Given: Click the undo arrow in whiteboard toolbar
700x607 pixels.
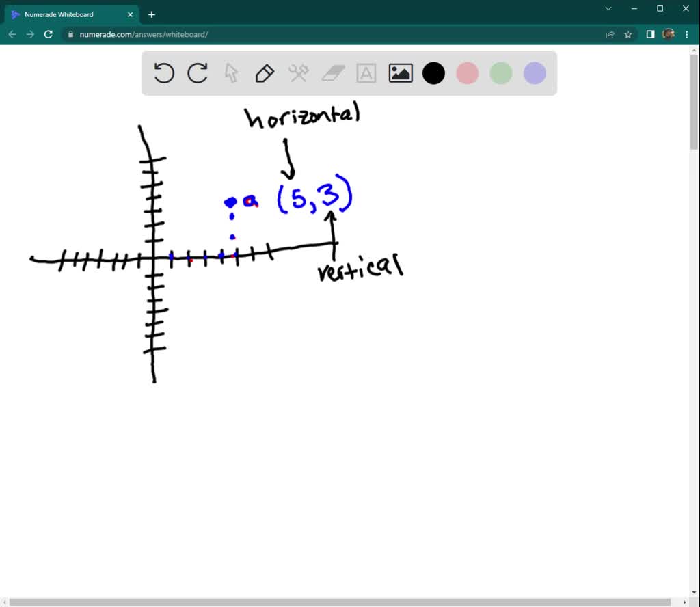Looking at the screenshot, I should [164, 73].
